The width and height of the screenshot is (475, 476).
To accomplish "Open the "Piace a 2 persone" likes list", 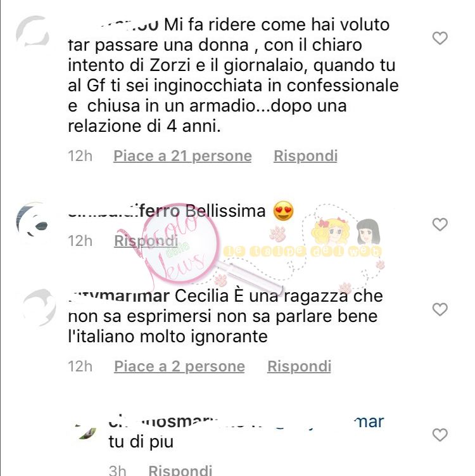I will tap(179, 366).
